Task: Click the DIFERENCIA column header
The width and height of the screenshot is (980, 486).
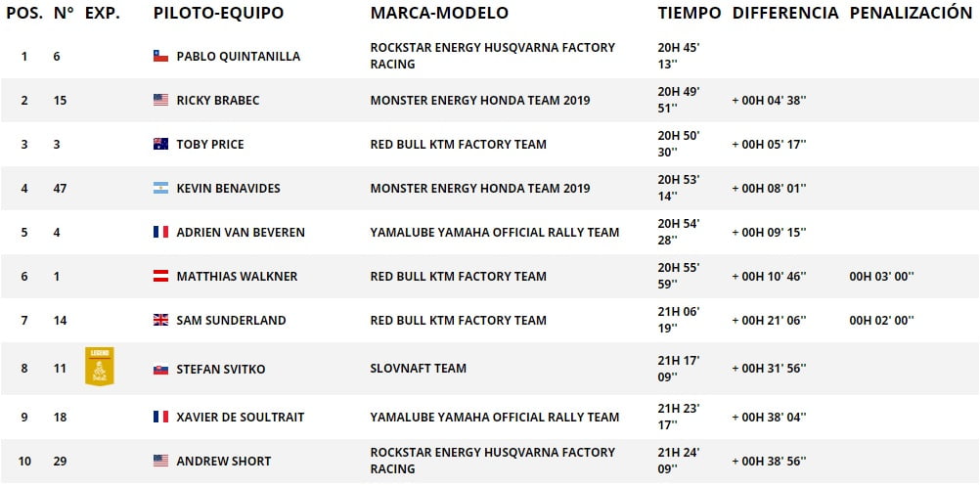Action: coord(785,13)
